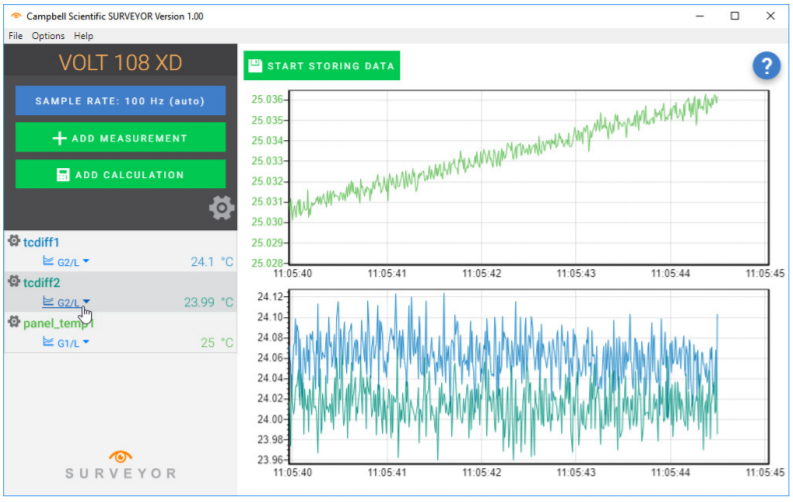Image resolution: width=793 pixels, height=502 pixels.
Task: Minimize the SURVEYOR window
Action: [x=700, y=16]
